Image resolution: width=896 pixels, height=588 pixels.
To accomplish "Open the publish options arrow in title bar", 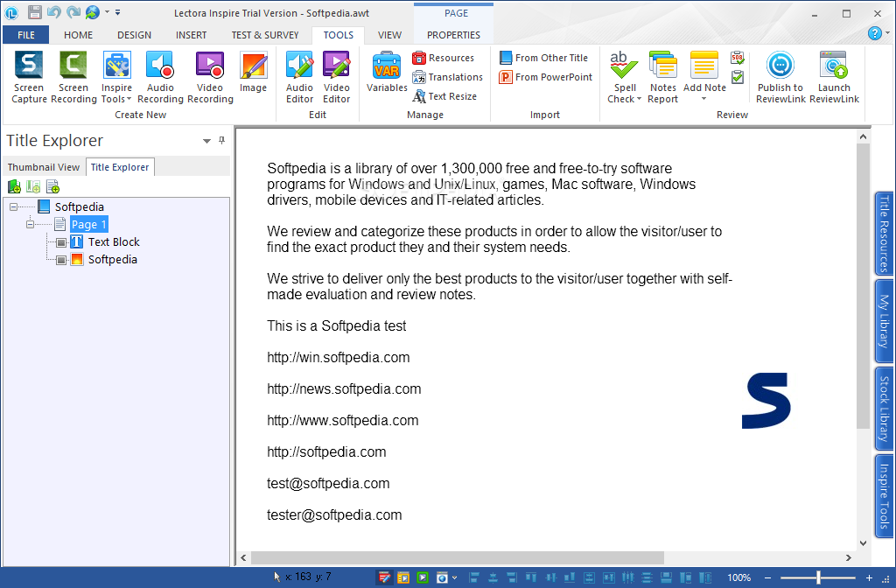I will (107, 12).
